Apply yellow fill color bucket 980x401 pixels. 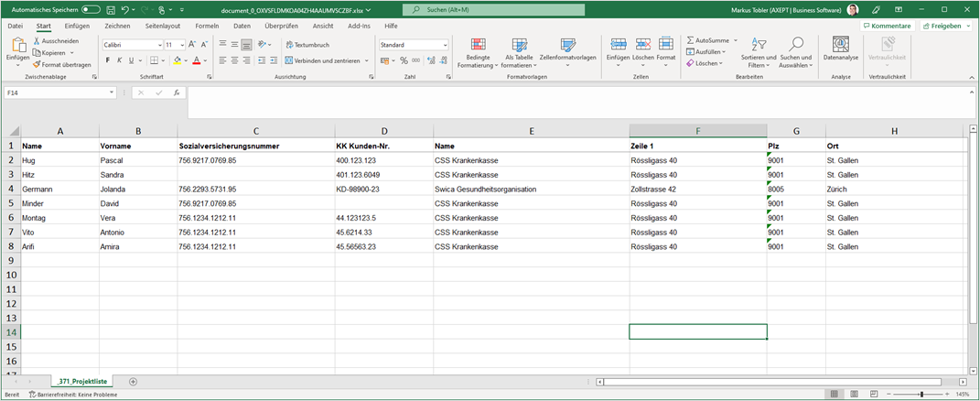pyautogui.click(x=177, y=60)
